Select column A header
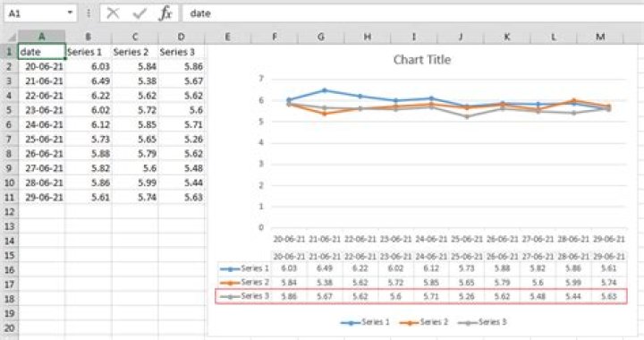Screen dimensions: 644x340 (41, 37)
